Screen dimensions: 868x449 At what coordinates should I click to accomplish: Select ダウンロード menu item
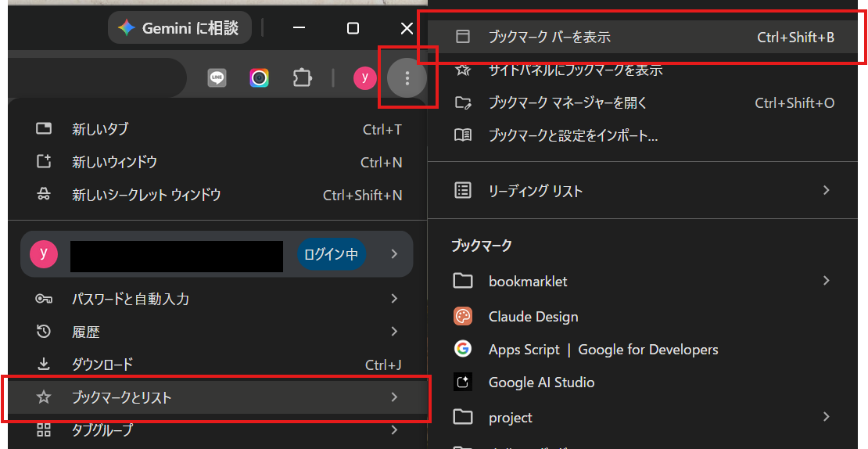(x=218, y=365)
